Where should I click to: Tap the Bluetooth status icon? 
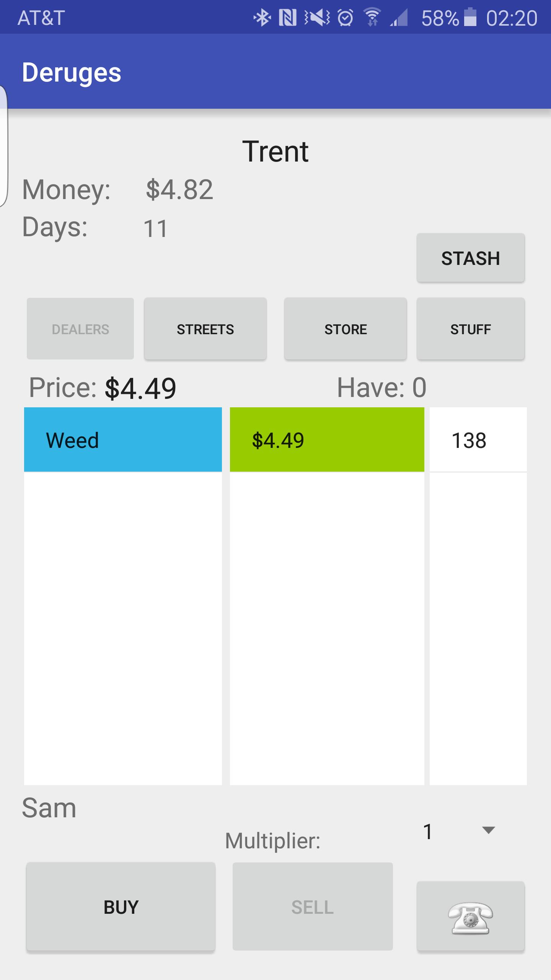[x=262, y=18]
